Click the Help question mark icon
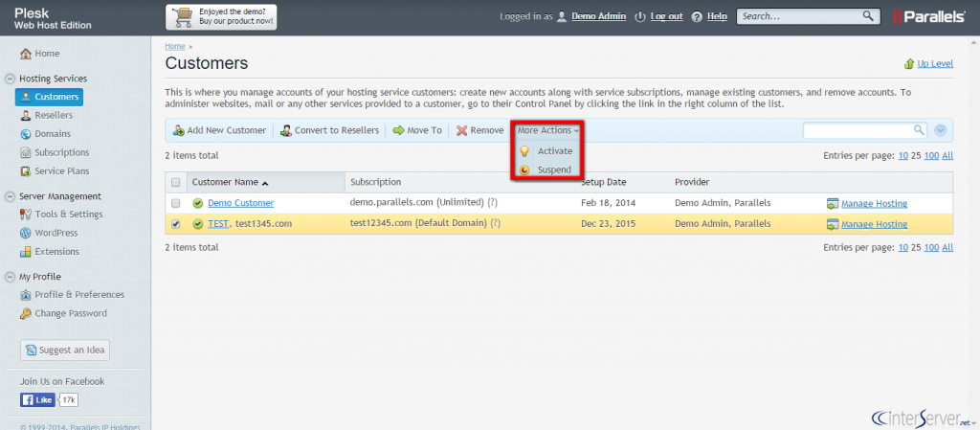 pos(697,17)
